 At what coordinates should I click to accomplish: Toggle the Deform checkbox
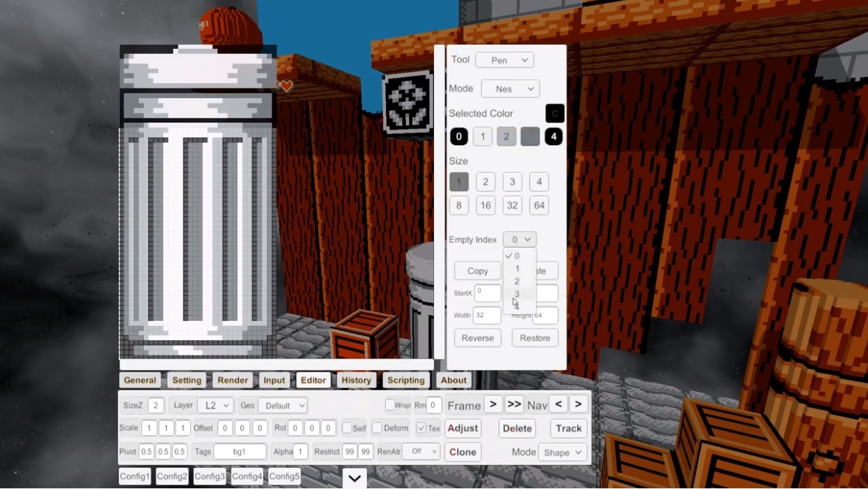click(x=377, y=428)
